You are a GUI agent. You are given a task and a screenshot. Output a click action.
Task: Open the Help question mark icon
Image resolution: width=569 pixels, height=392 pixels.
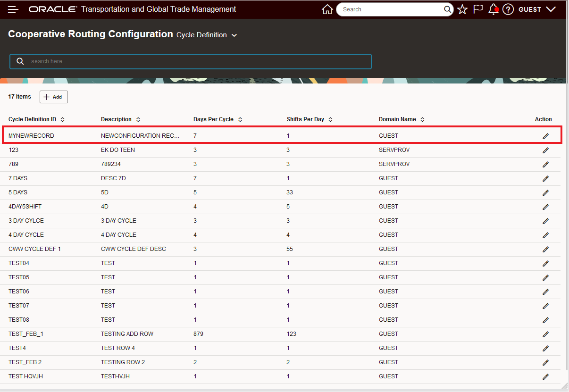[508, 9]
